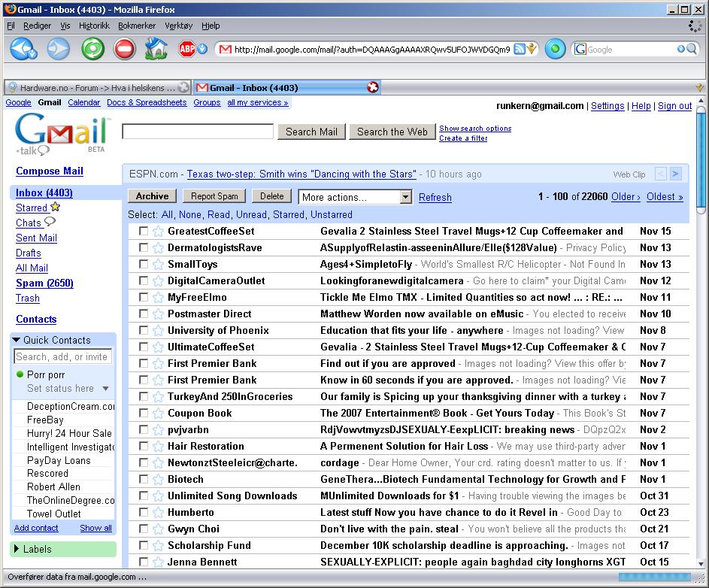Star the DermatologistsRave message

158,248
